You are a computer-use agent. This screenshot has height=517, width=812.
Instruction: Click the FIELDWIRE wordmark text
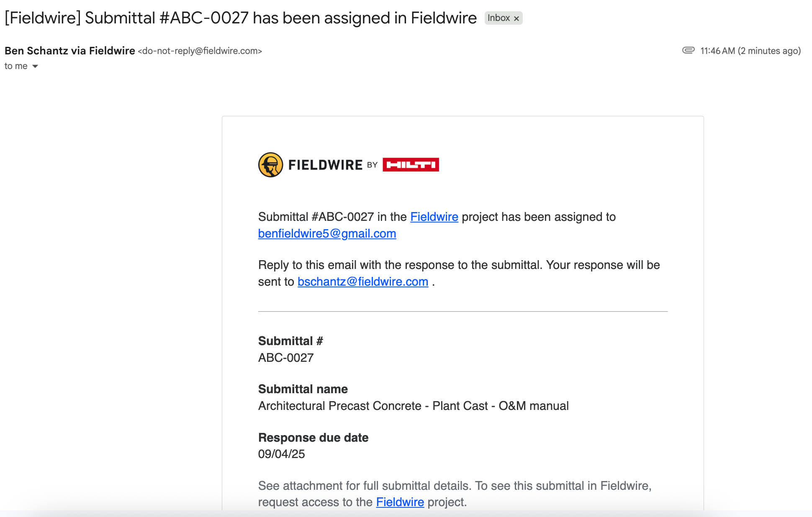(x=325, y=165)
